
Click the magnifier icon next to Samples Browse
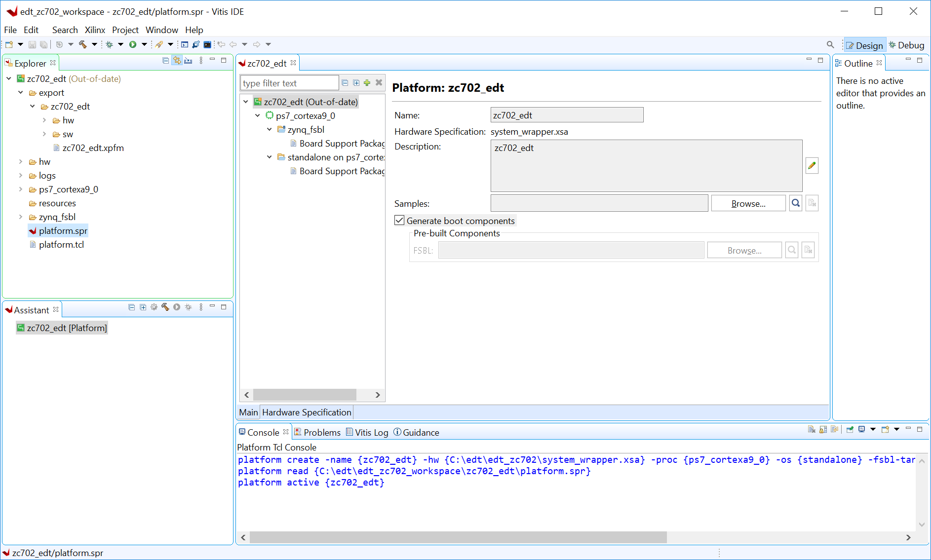(795, 203)
